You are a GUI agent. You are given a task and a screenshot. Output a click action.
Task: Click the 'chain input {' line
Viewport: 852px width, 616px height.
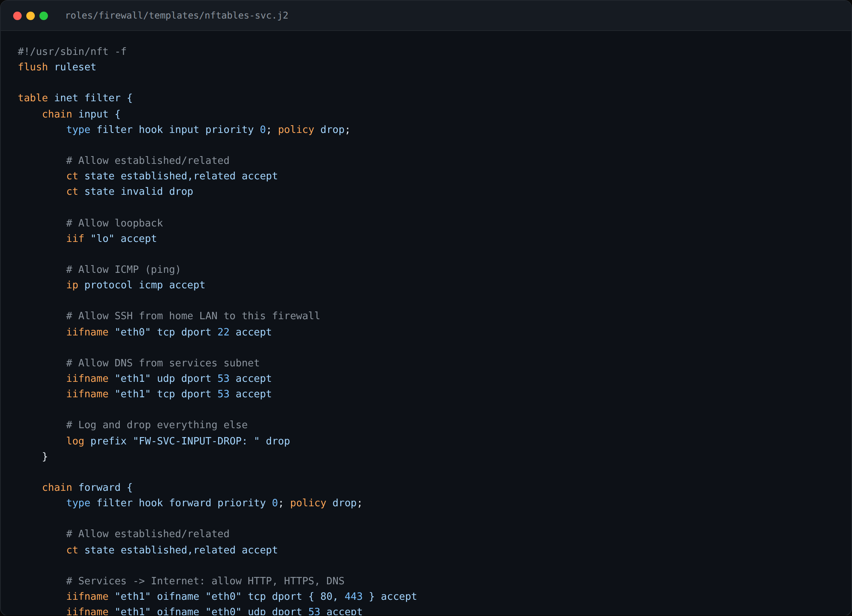coord(81,114)
